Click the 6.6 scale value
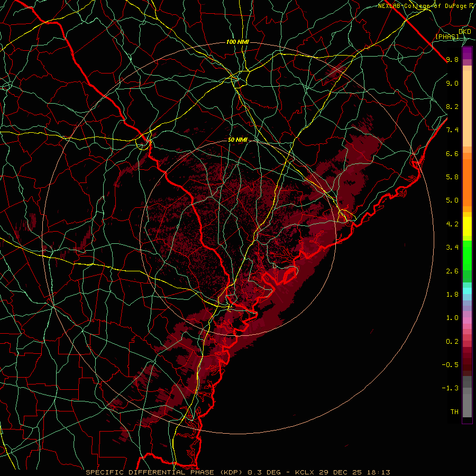This screenshot has width=476, height=476. [452, 153]
